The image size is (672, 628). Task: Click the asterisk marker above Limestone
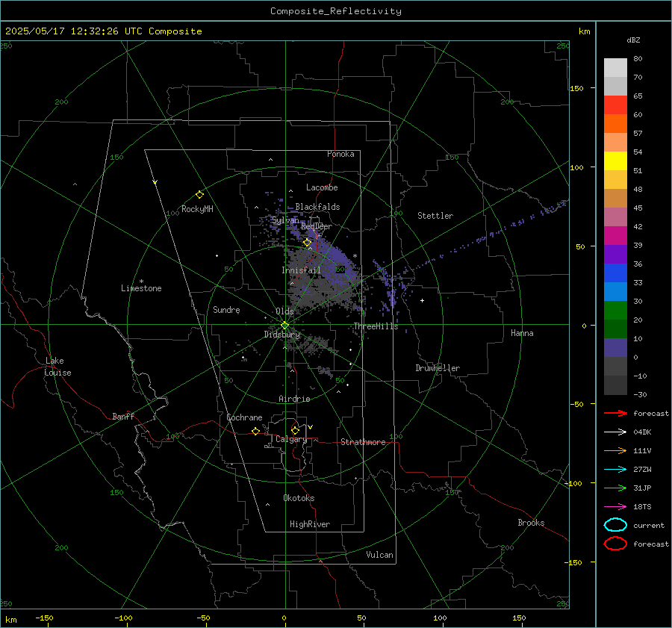tap(141, 282)
